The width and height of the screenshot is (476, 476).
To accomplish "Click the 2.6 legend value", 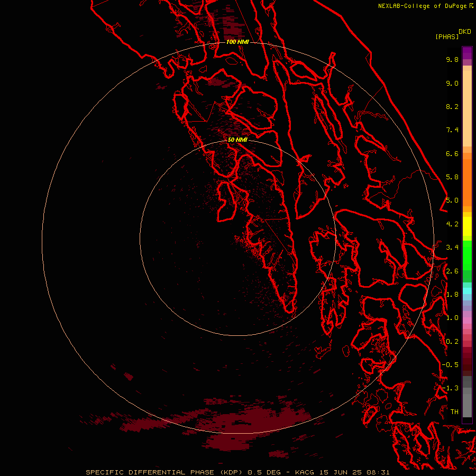I will click(x=452, y=271).
